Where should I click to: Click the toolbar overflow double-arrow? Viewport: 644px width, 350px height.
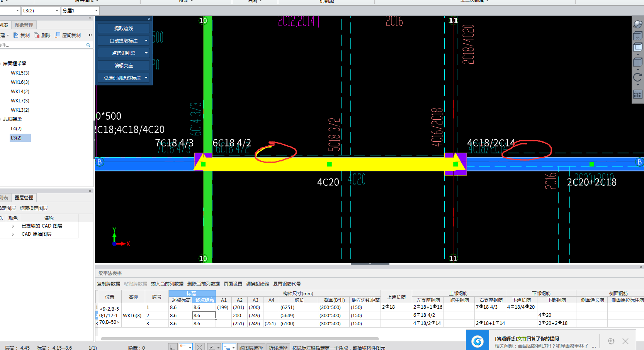tap(90, 35)
